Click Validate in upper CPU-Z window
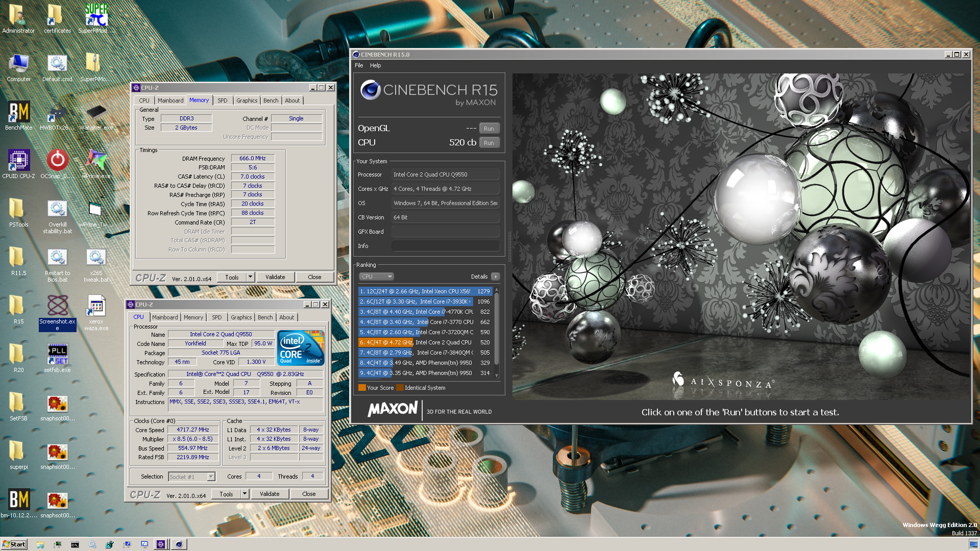The width and height of the screenshot is (980, 551). click(x=275, y=277)
